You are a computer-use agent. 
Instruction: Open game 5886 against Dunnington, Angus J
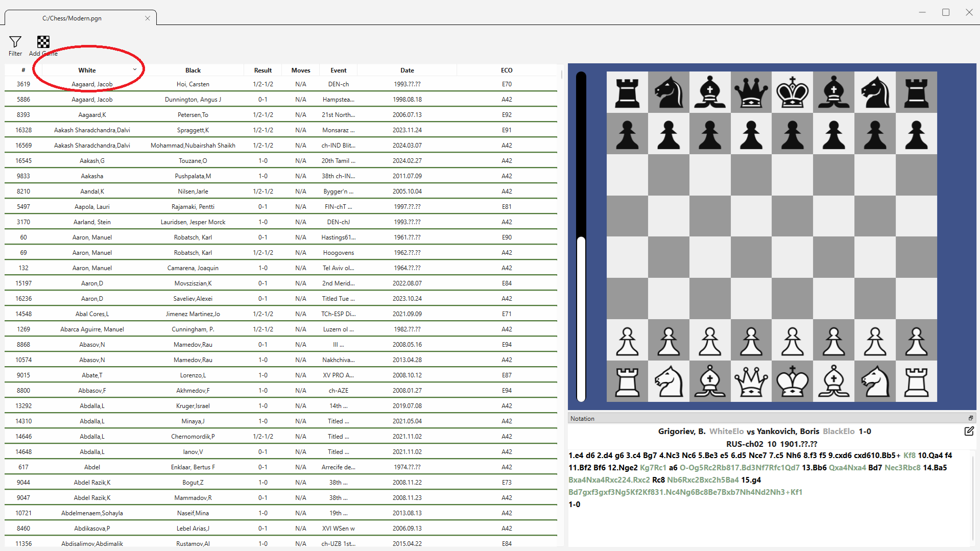click(x=281, y=100)
